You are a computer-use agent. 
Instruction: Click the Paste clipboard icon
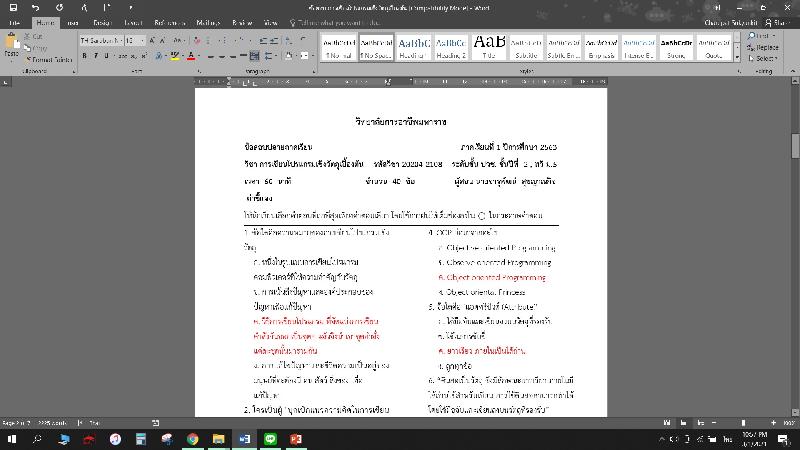point(13,44)
